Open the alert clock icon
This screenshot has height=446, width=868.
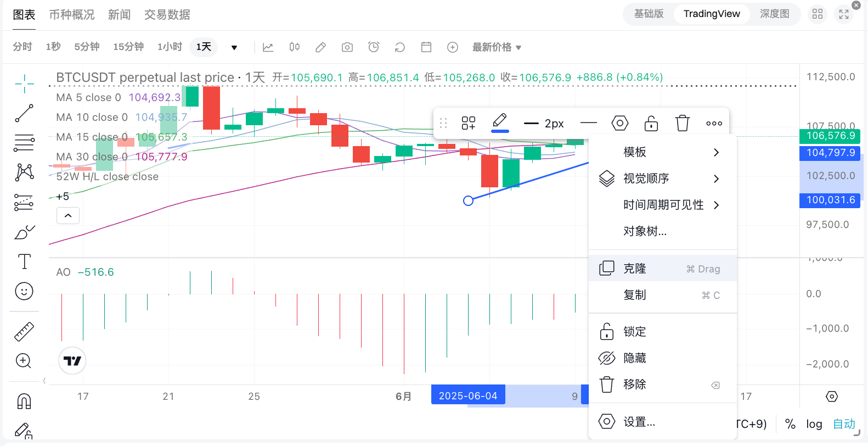[x=374, y=47]
